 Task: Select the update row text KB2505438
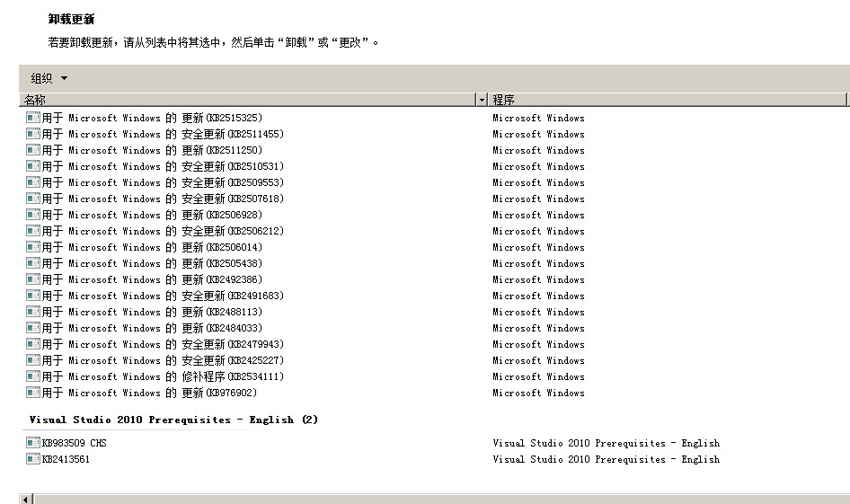click(x=153, y=264)
